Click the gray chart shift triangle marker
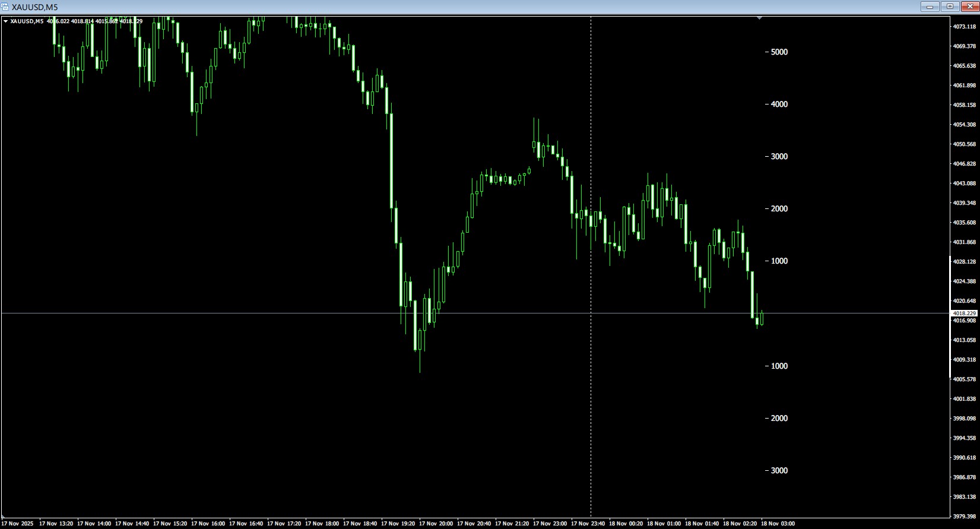The height and width of the screenshot is (529, 980). [759, 18]
